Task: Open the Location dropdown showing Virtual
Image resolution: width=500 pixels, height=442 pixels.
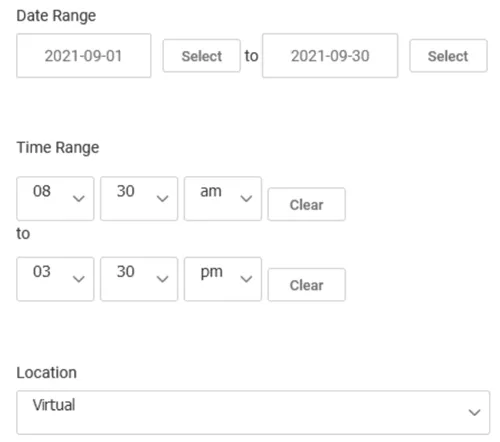Action: 253,412
